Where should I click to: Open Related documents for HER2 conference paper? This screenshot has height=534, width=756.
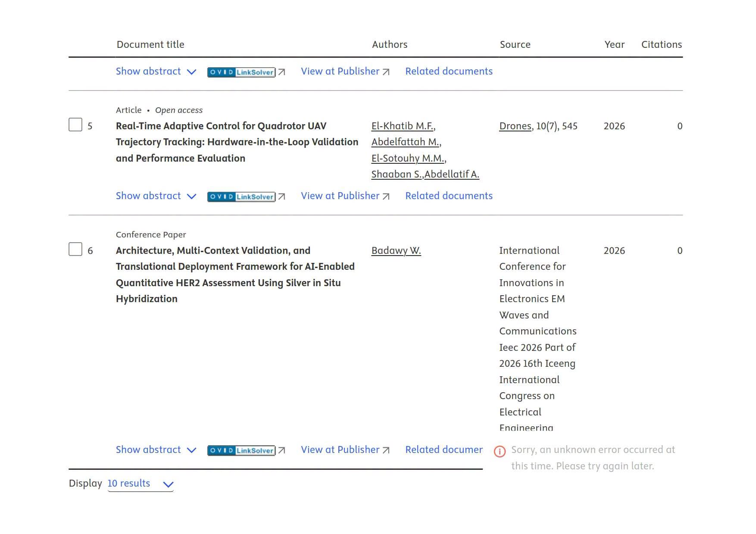444,450
